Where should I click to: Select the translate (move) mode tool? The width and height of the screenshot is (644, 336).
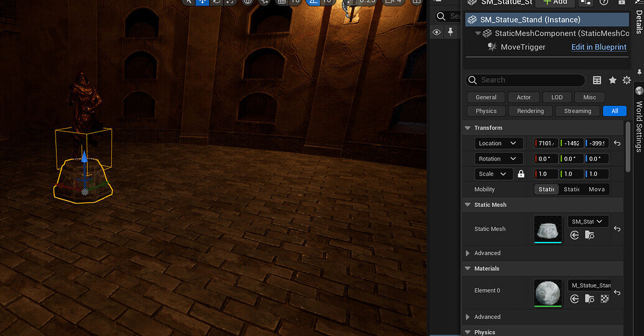(x=202, y=2)
